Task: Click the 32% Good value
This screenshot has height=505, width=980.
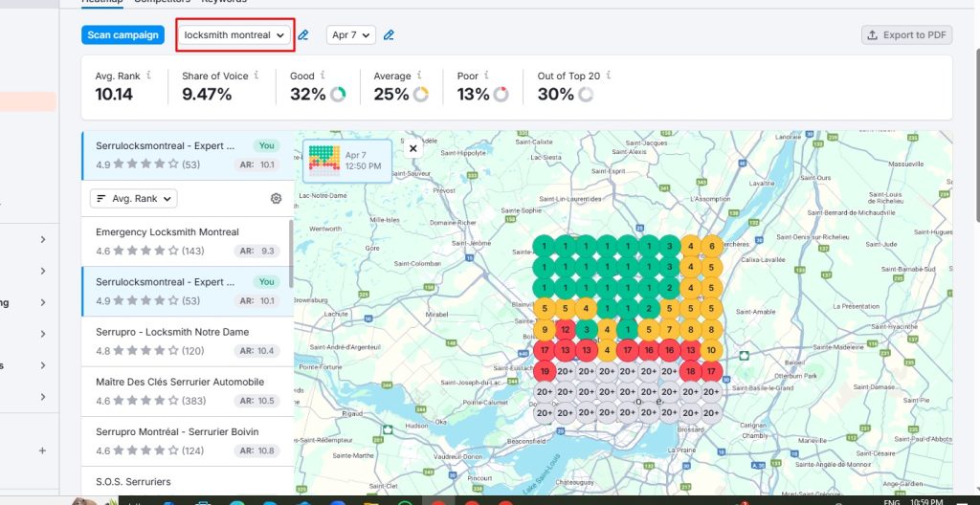Action: [x=307, y=95]
